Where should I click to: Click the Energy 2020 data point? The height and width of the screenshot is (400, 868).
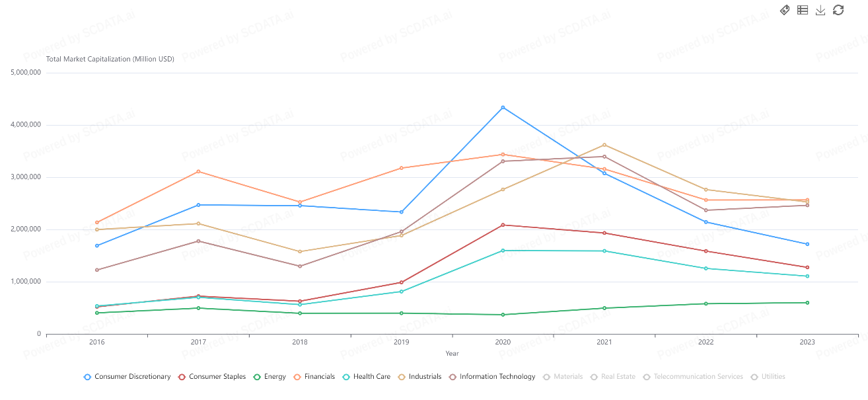click(x=503, y=315)
